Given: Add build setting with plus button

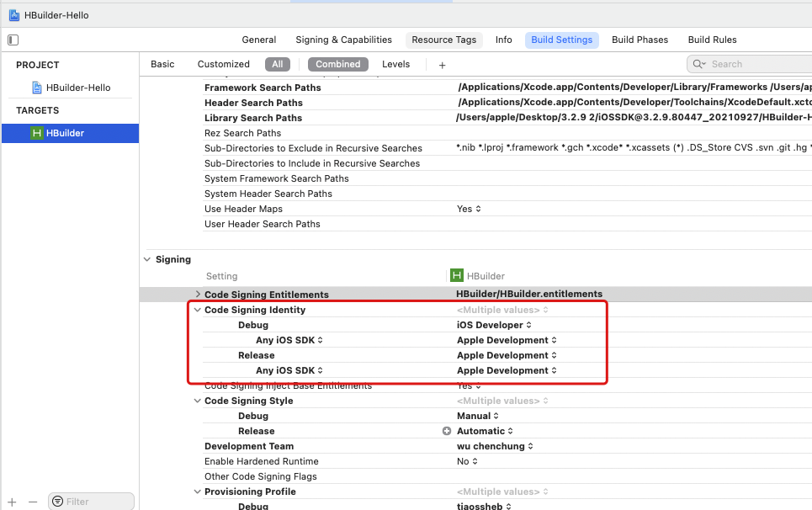Looking at the screenshot, I should point(442,65).
